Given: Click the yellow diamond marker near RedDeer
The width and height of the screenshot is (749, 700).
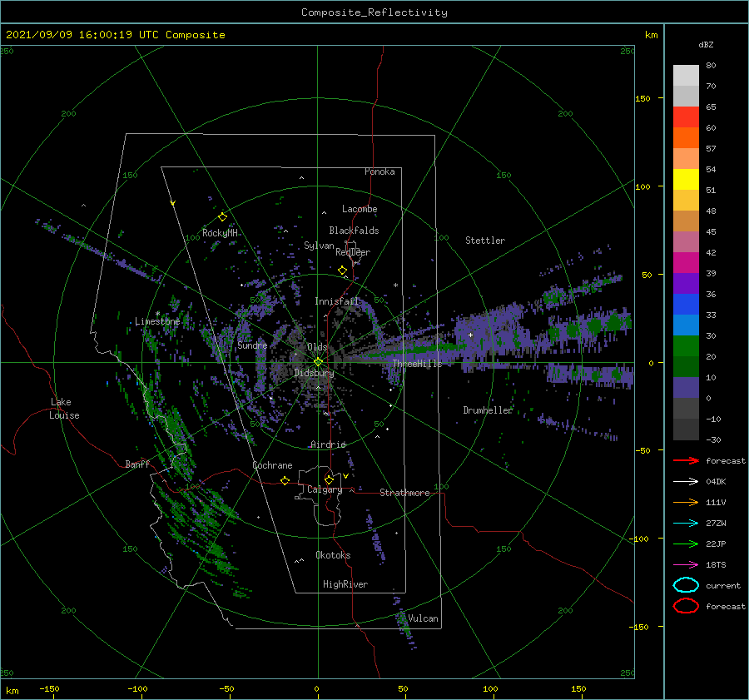Looking at the screenshot, I should tap(343, 271).
